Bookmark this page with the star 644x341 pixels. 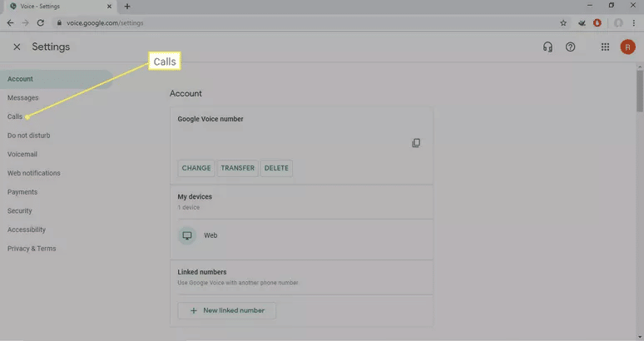[563, 23]
